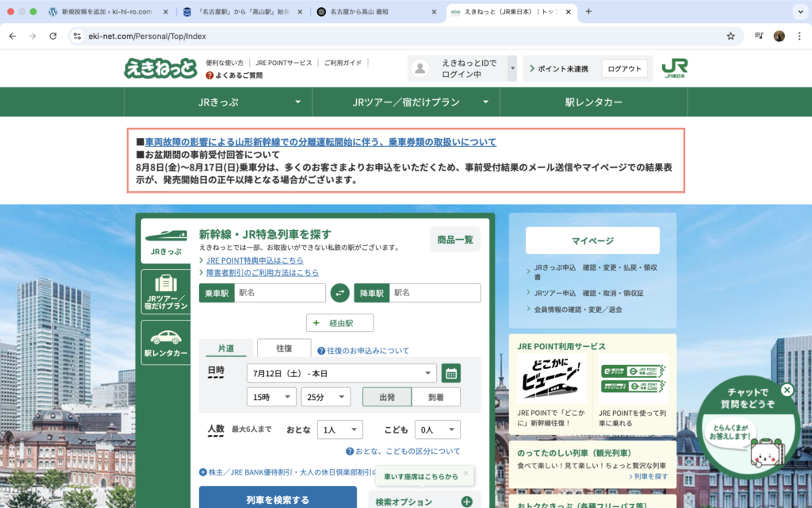The height and width of the screenshot is (508, 812).
Task: Open the tab search dropdown
Action: (x=801, y=11)
